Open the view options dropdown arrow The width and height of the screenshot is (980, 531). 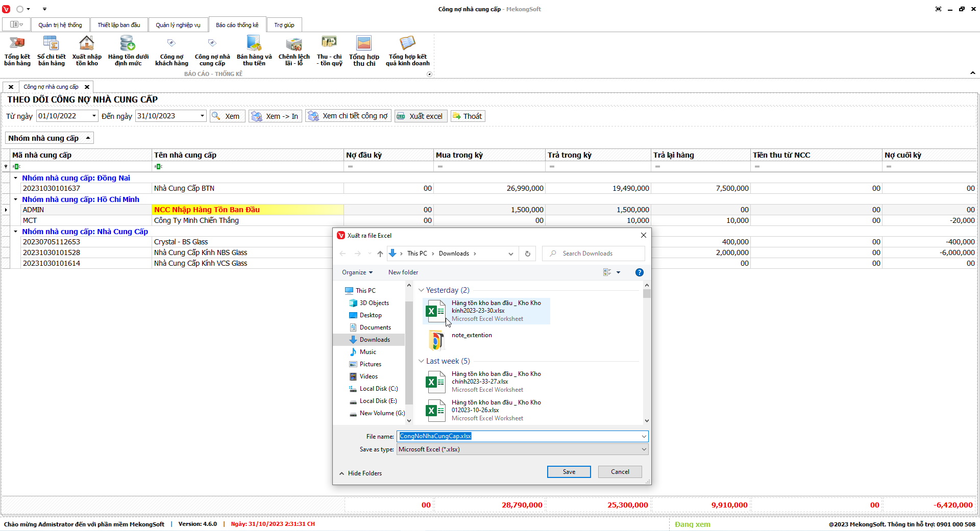(x=619, y=272)
